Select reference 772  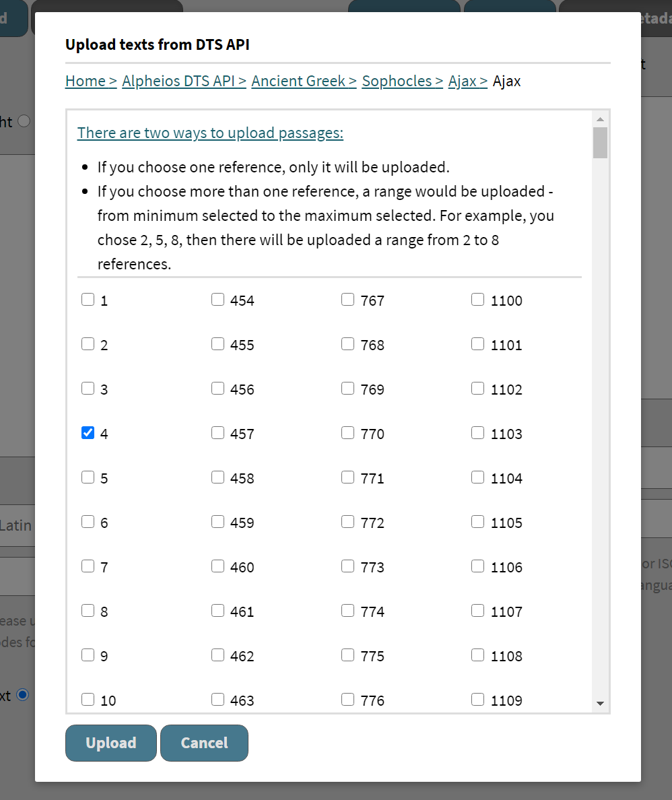[347, 521]
